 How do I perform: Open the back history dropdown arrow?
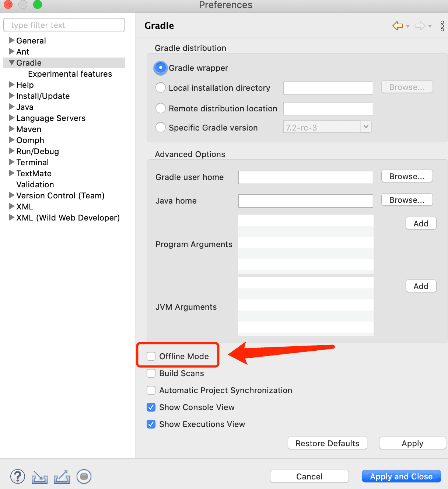407,26
